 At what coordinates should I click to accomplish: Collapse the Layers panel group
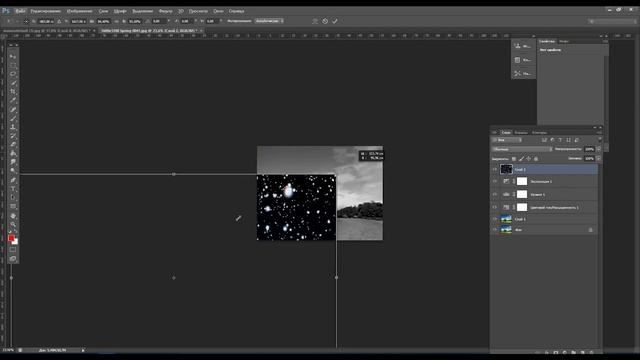pos(595,127)
